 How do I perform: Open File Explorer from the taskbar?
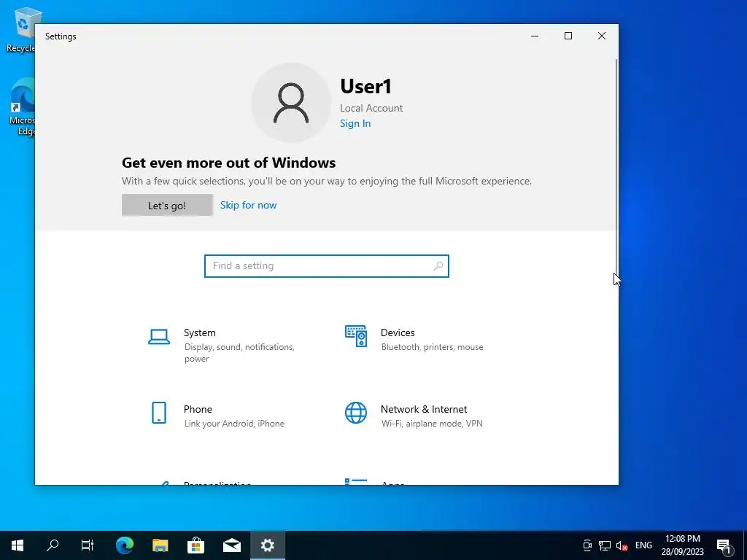pyautogui.click(x=160, y=545)
